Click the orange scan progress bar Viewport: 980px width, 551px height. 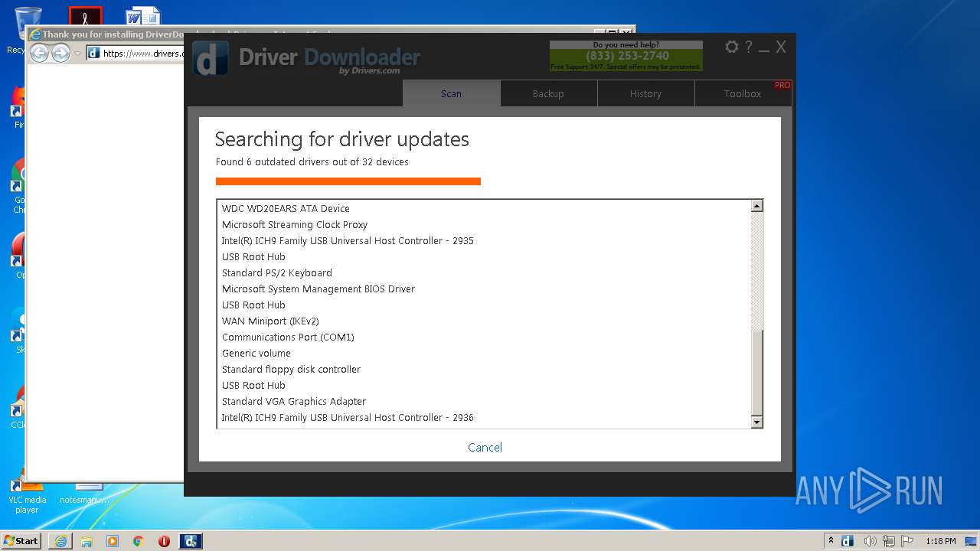point(348,181)
